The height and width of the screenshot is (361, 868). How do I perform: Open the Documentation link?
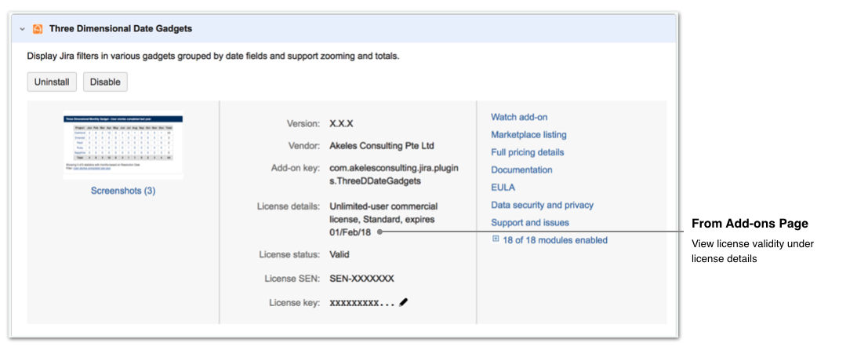click(x=521, y=170)
